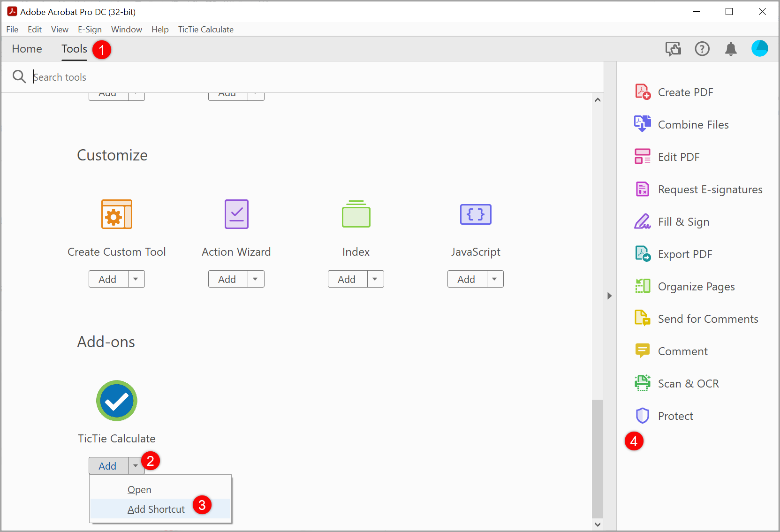Open the TicTie Calculate menu in menu bar

pyautogui.click(x=205, y=30)
